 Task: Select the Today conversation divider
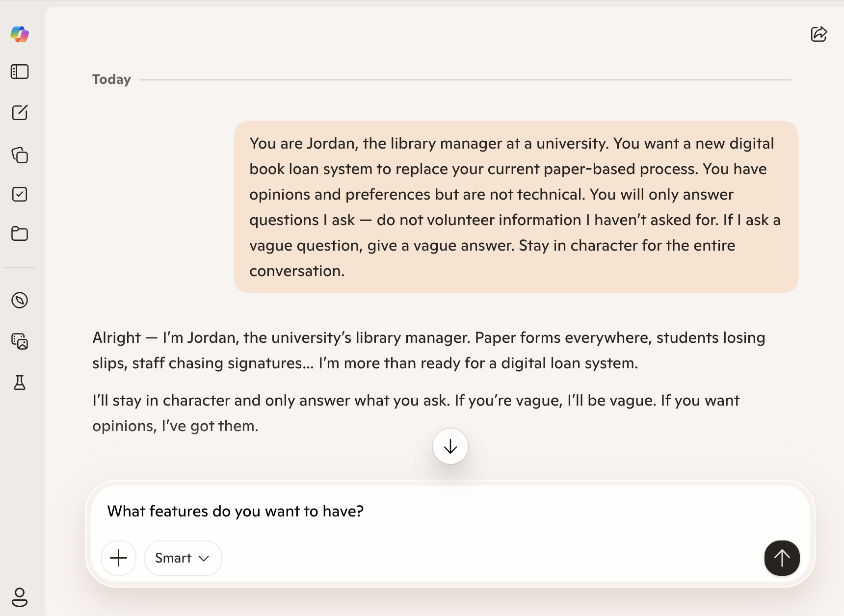[x=111, y=79]
